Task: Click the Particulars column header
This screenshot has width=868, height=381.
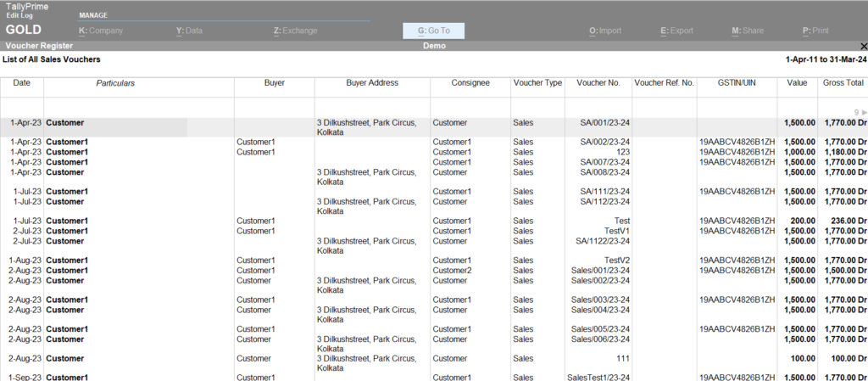Action: [115, 83]
